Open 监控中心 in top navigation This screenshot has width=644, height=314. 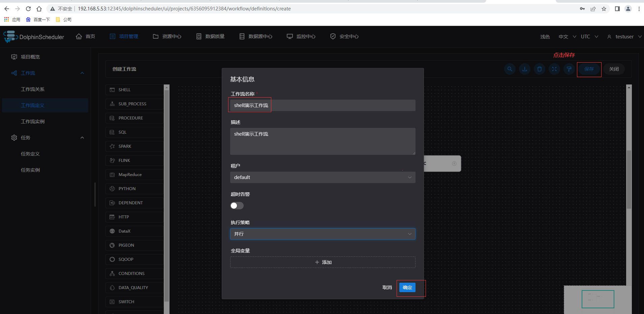click(x=301, y=36)
